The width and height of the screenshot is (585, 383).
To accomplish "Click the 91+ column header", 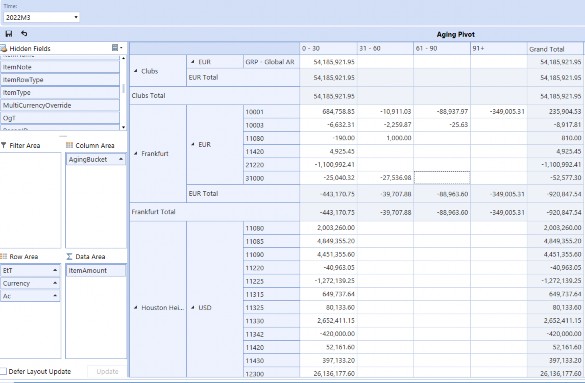I will 498,48.
